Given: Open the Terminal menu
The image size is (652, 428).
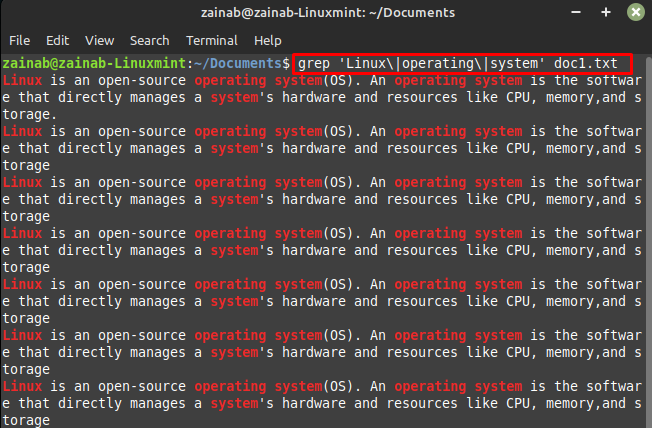Looking at the screenshot, I should coord(212,41).
